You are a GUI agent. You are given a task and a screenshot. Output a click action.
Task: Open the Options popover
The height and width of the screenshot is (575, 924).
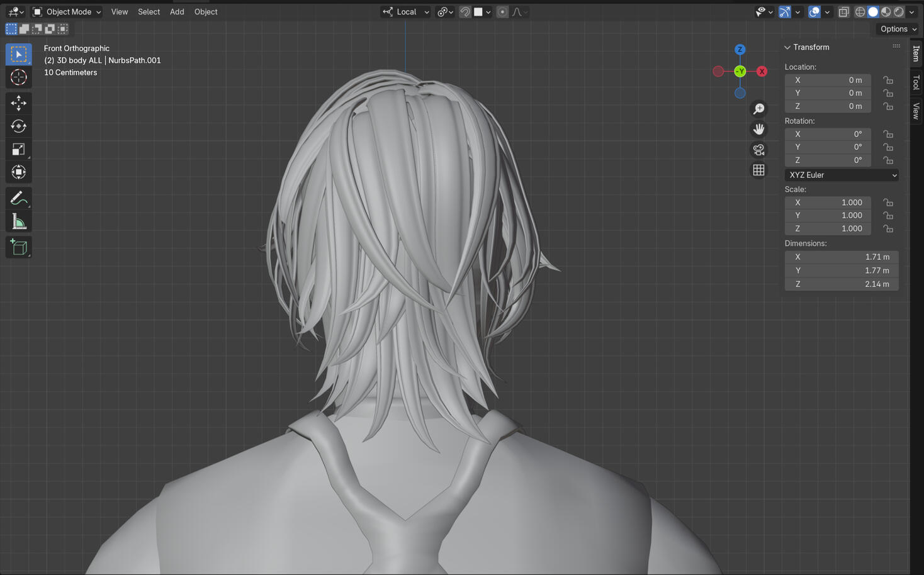click(x=898, y=29)
